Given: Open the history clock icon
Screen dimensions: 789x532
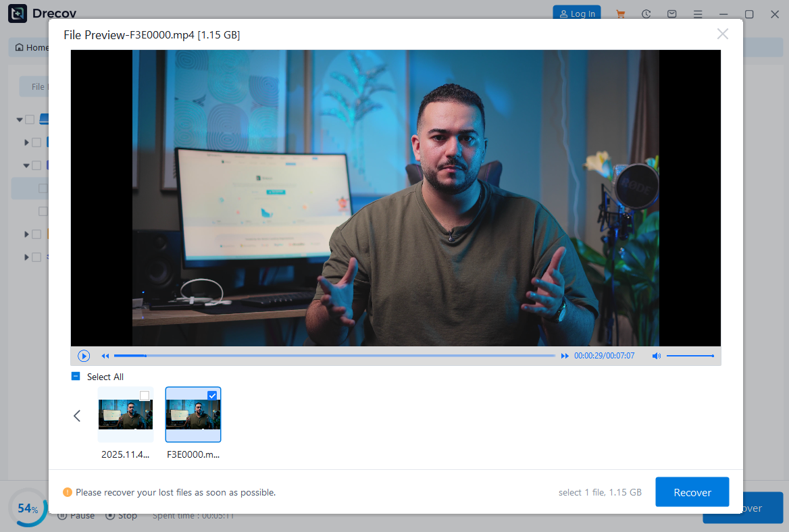Looking at the screenshot, I should point(646,14).
